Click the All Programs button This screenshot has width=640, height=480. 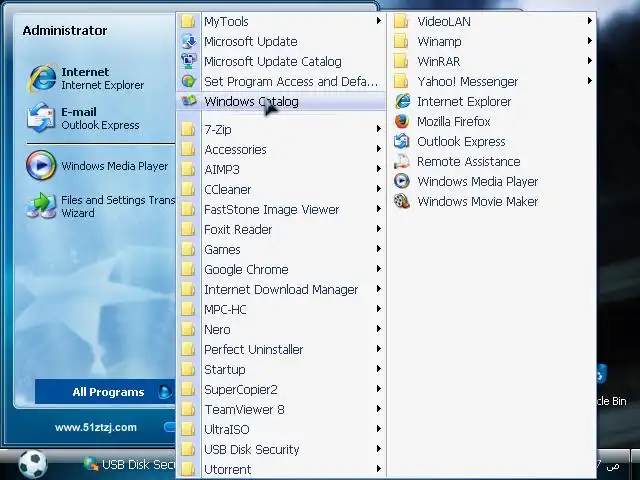pyautogui.click(x=105, y=392)
